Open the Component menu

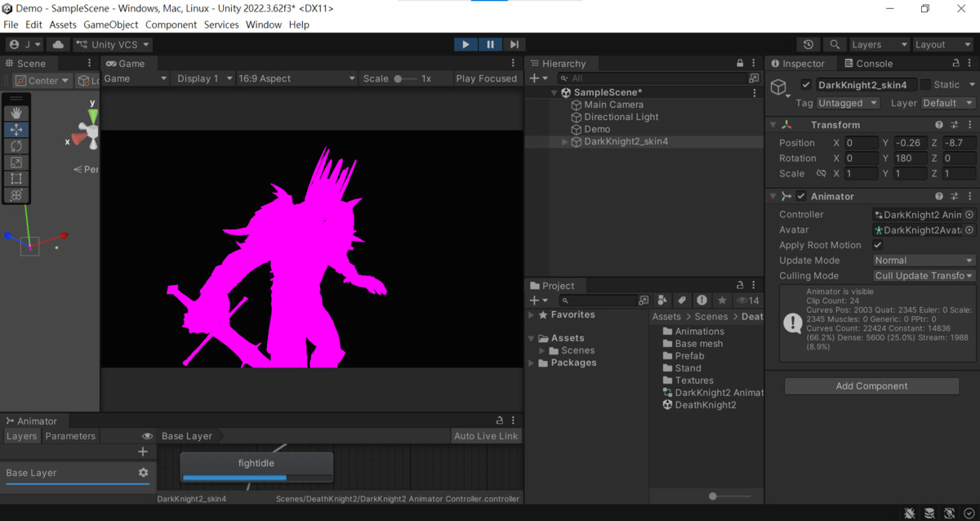pos(171,24)
